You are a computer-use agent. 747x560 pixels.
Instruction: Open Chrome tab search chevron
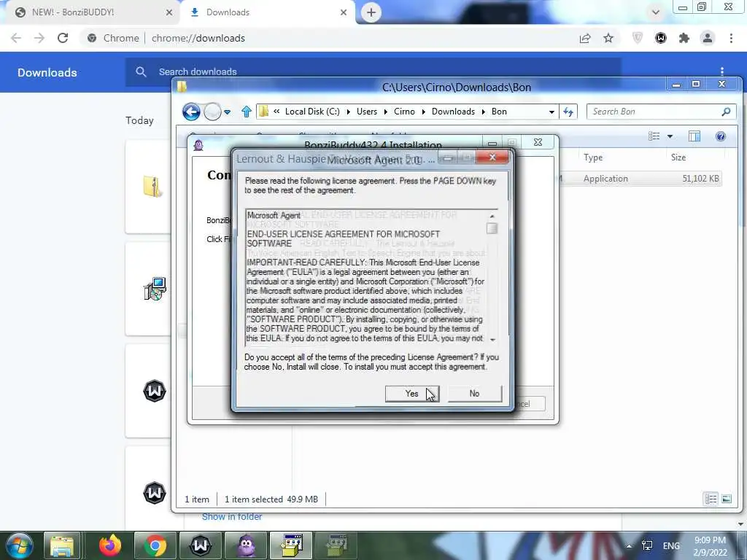click(x=656, y=12)
